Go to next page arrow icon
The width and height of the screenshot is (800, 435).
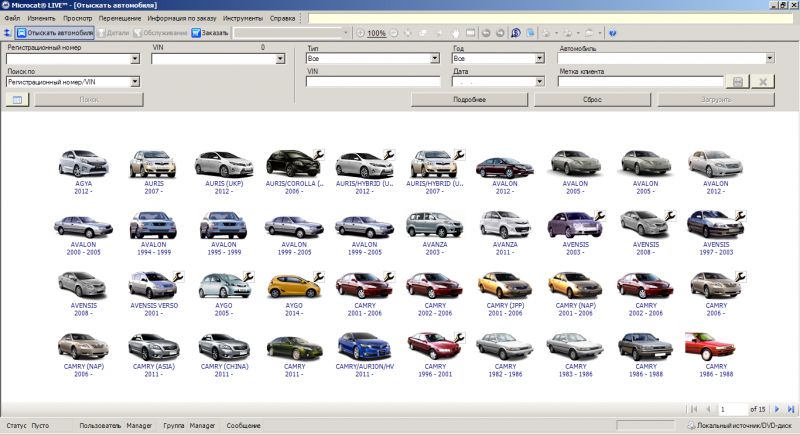(x=777, y=409)
